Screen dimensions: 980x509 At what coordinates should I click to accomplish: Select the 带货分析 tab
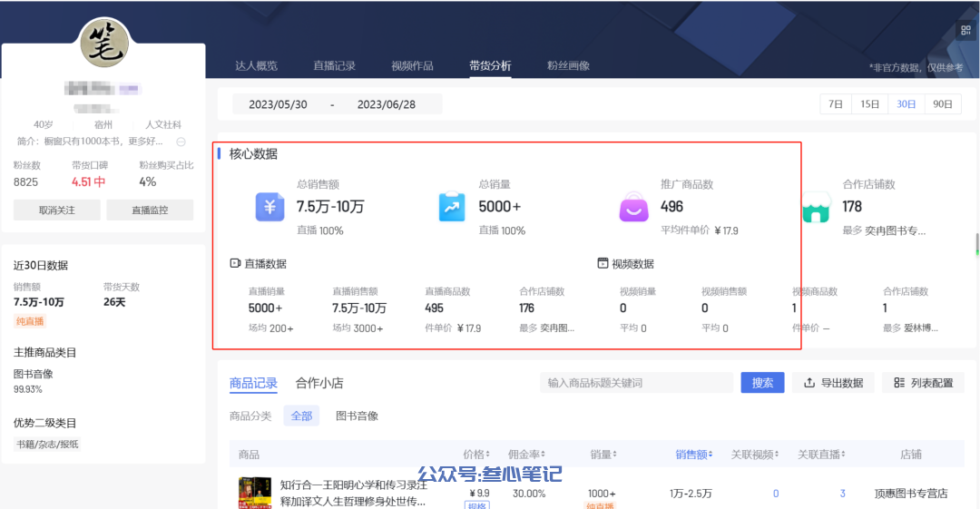pos(491,65)
